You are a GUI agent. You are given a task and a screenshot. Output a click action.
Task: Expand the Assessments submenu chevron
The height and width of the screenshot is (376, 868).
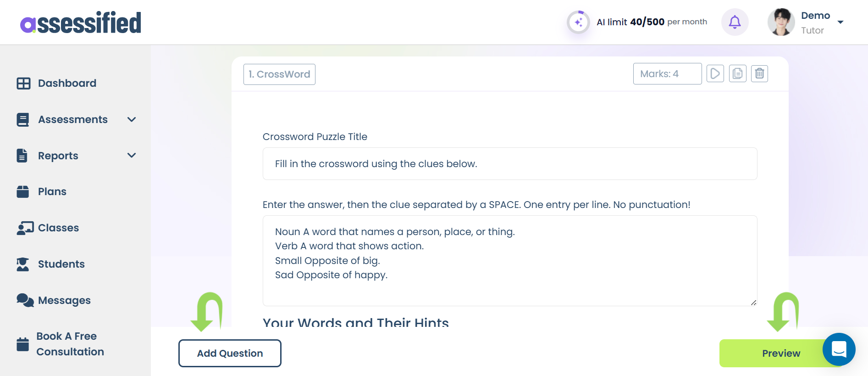[132, 120]
